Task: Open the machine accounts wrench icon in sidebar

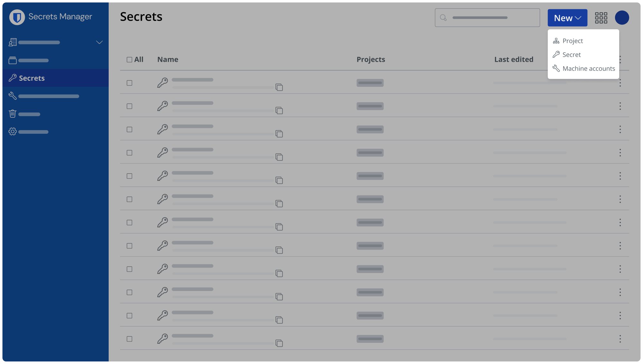Action: (12, 96)
